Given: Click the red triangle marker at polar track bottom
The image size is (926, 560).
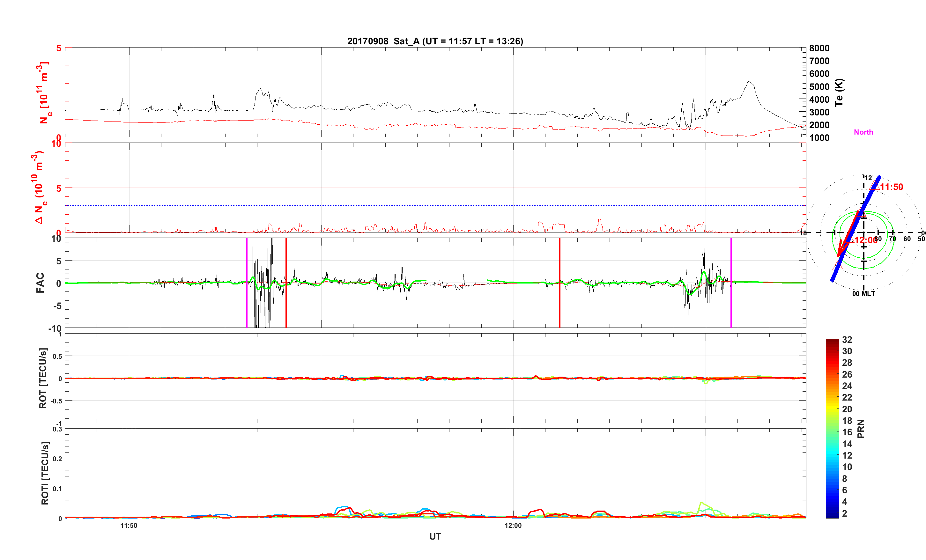Looking at the screenshot, I should tap(838, 267).
